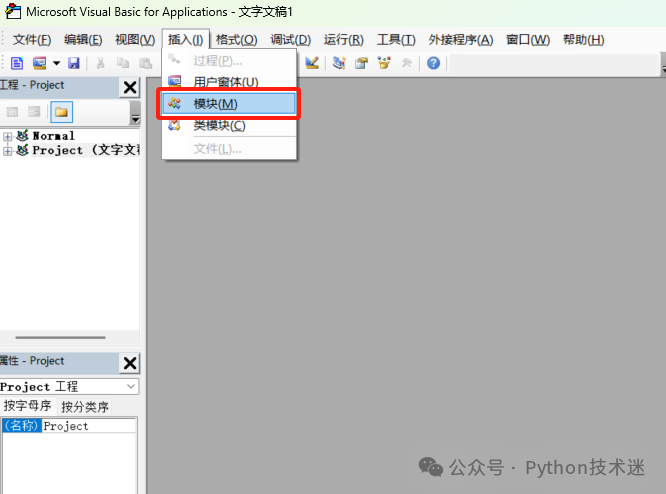Screen dimensions: 666x494
Task: Toggle Design Mode toolbar icon
Action: (x=312, y=63)
